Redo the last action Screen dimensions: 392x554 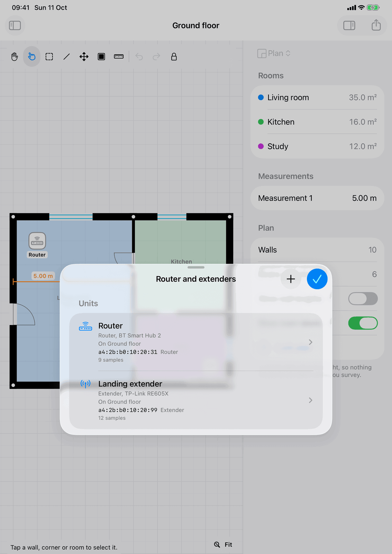tap(156, 56)
